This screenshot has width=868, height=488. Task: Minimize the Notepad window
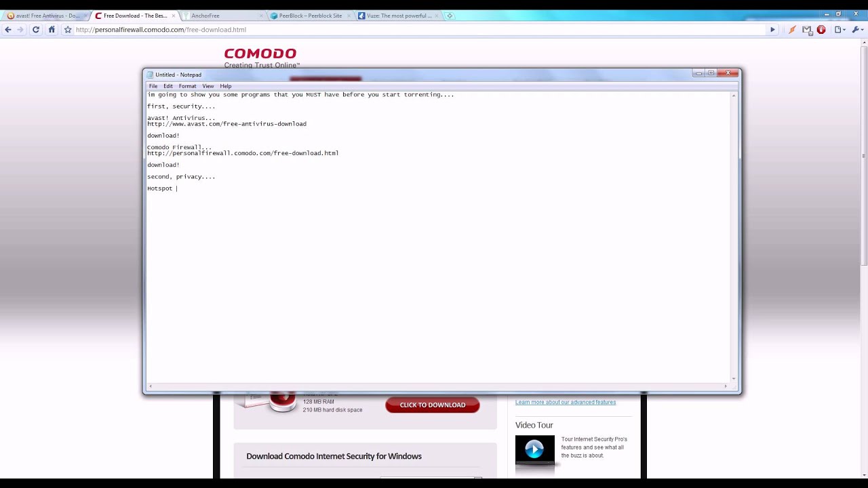tap(698, 73)
